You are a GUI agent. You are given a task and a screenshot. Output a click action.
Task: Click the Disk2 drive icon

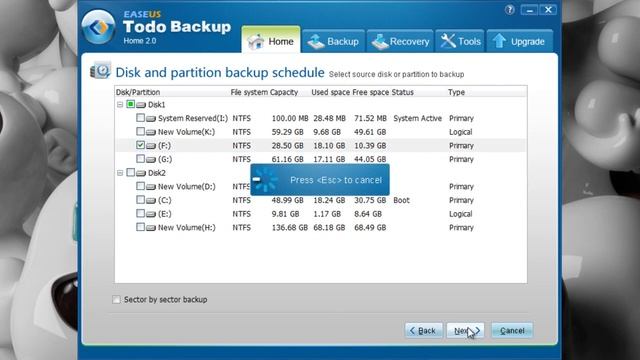[141, 173]
